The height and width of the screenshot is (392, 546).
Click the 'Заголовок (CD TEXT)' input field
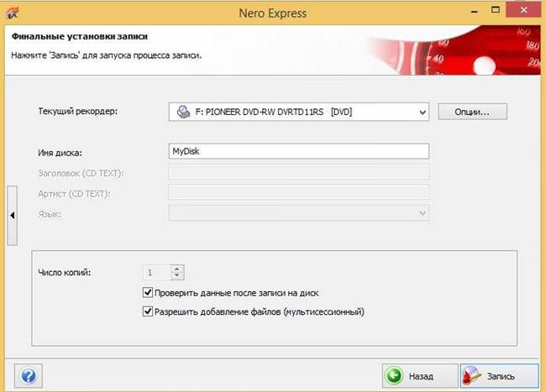tap(299, 172)
